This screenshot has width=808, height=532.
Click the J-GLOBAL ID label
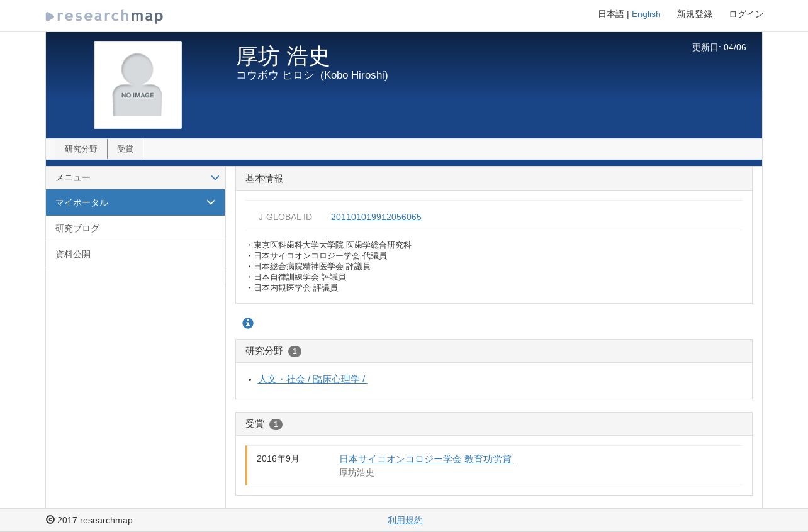pyautogui.click(x=285, y=217)
